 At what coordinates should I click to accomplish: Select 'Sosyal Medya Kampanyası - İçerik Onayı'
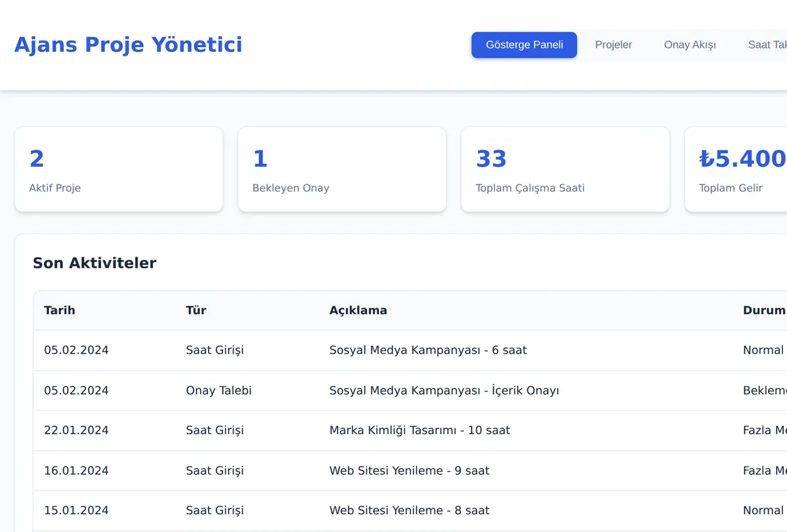pos(444,390)
